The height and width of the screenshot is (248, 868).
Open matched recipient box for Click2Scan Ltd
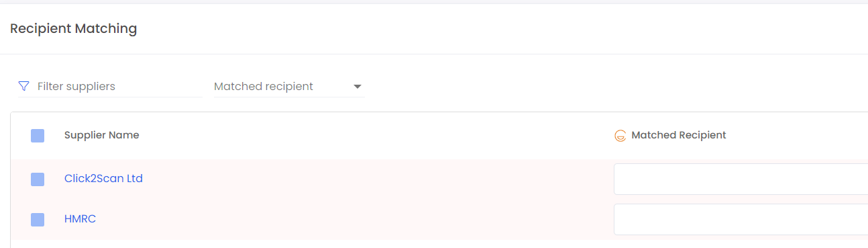(x=741, y=179)
